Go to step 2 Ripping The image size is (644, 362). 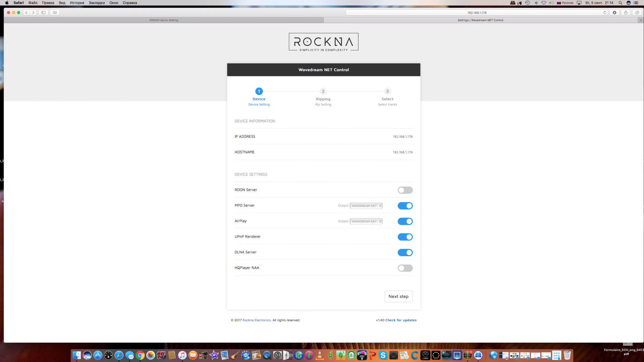coord(323,97)
